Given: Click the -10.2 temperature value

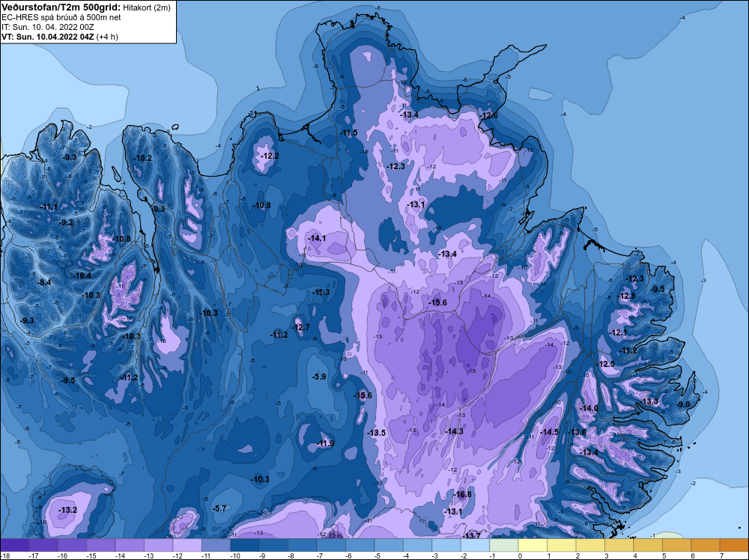Looking at the screenshot, I should click(x=143, y=158).
